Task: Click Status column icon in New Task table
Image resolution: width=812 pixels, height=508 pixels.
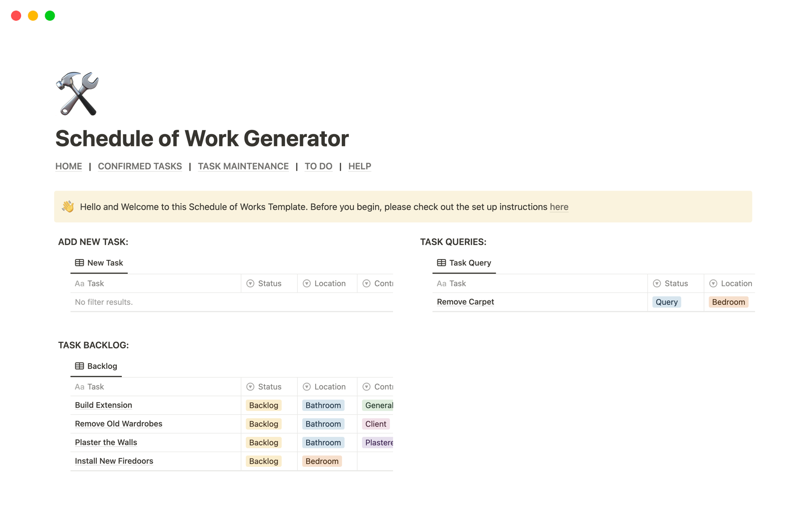Action: pyautogui.click(x=250, y=284)
